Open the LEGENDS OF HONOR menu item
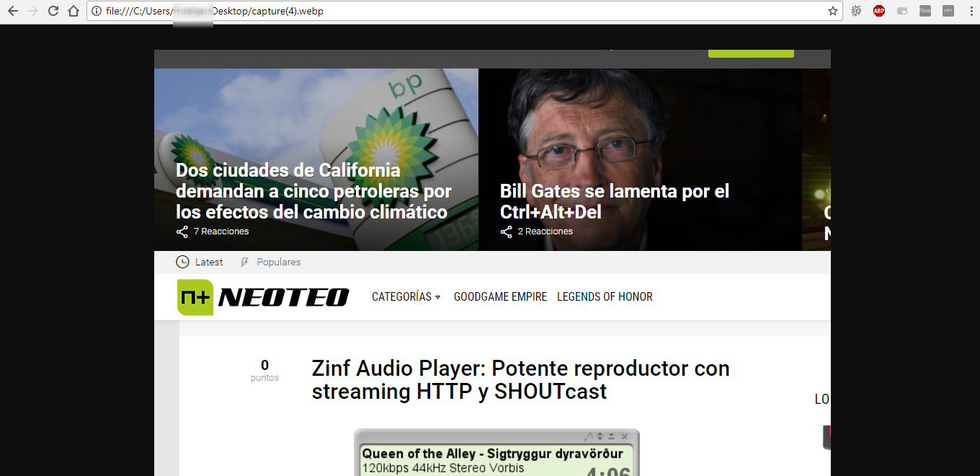The height and width of the screenshot is (476, 980). pos(605,296)
